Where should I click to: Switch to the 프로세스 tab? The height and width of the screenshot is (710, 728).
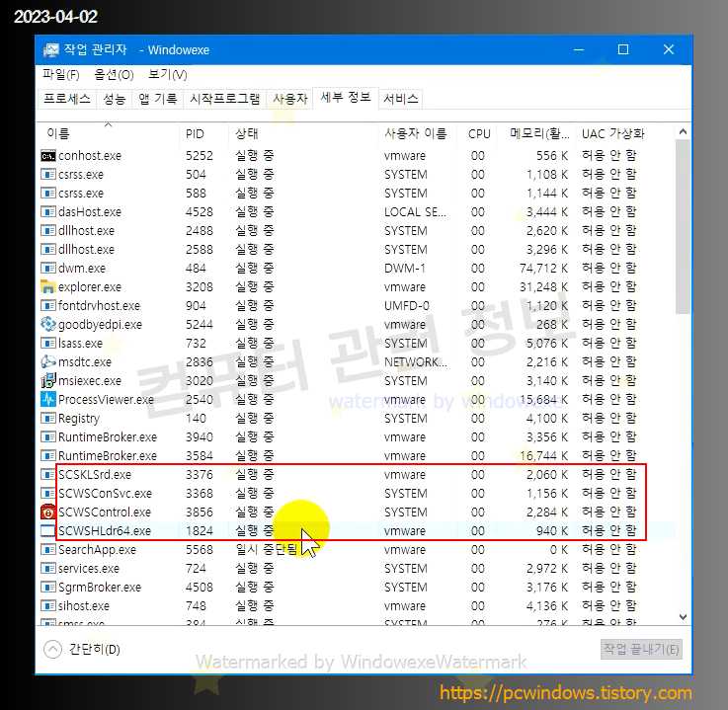click(67, 99)
